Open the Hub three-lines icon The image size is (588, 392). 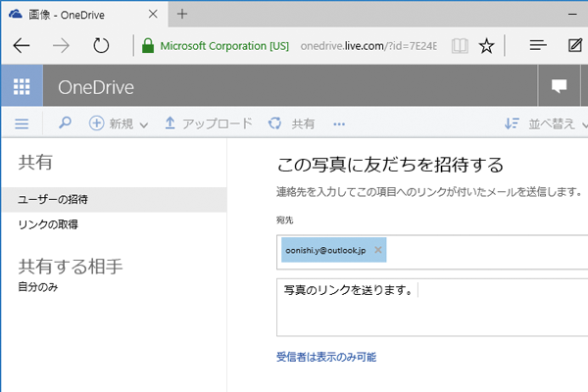pyautogui.click(x=538, y=46)
